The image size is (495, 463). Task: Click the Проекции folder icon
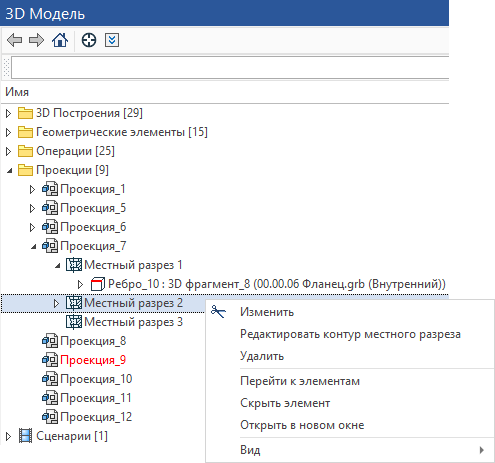coord(25,170)
